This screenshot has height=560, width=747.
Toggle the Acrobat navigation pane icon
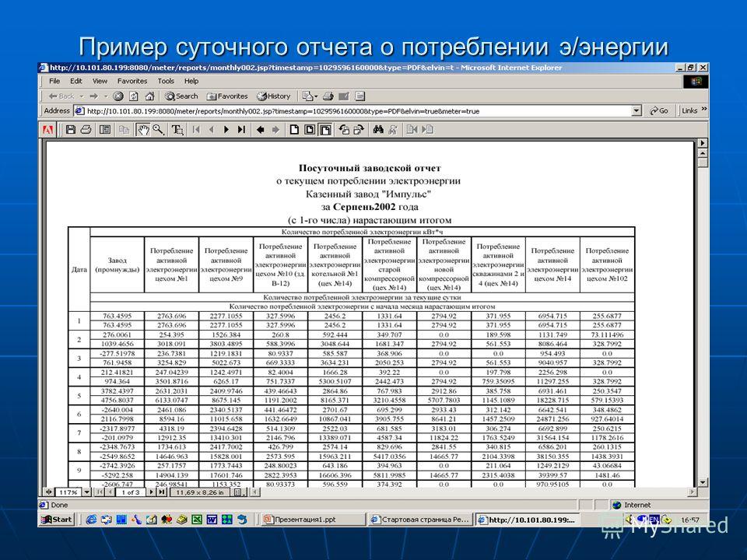pos(105,130)
